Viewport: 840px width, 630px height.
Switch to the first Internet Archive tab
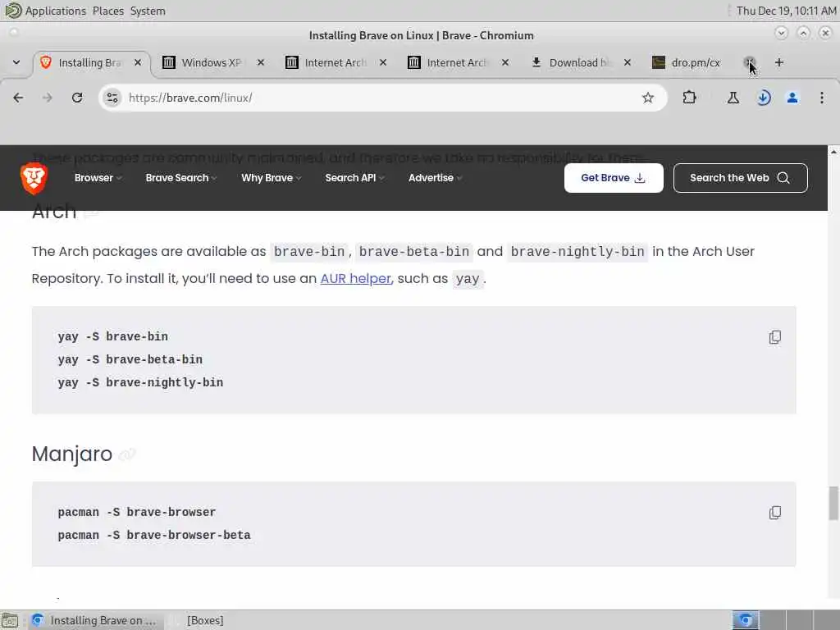click(336, 62)
